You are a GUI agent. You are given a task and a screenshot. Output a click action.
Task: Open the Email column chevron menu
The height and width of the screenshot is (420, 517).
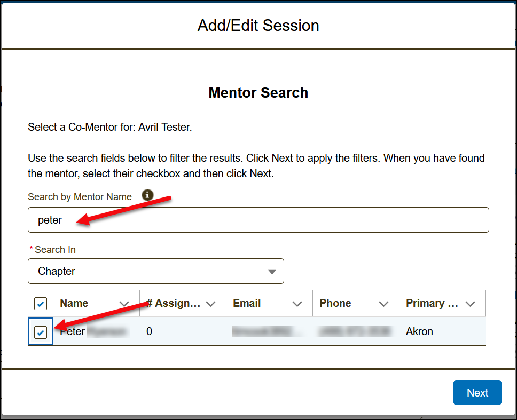pyautogui.click(x=297, y=304)
